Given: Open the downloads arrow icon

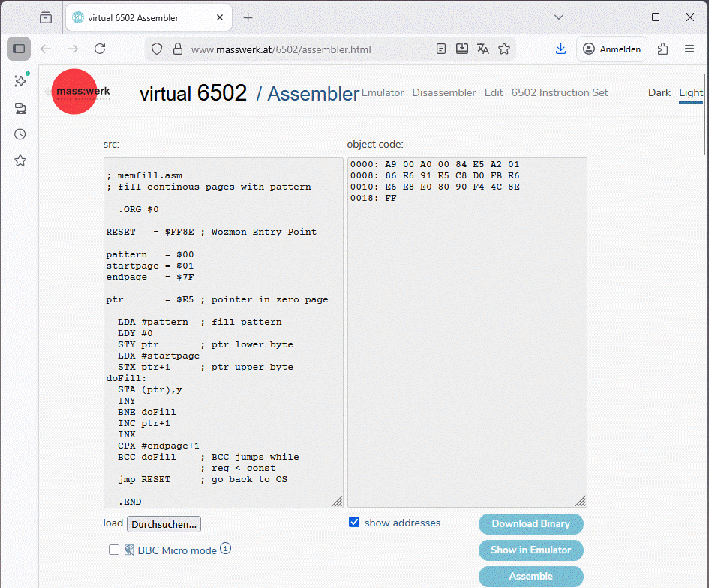Looking at the screenshot, I should click(x=560, y=49).
